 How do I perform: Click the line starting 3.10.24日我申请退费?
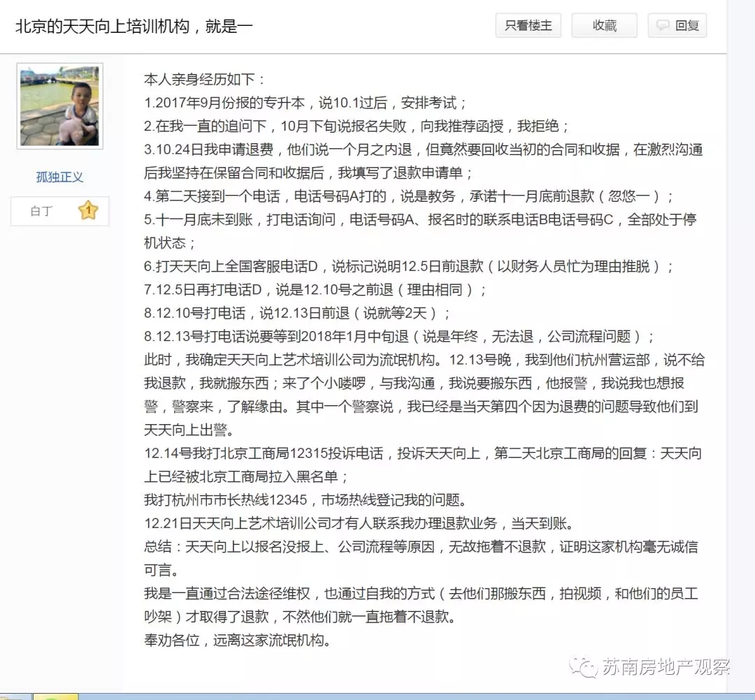pyautogui.click(x=423, y=150)
